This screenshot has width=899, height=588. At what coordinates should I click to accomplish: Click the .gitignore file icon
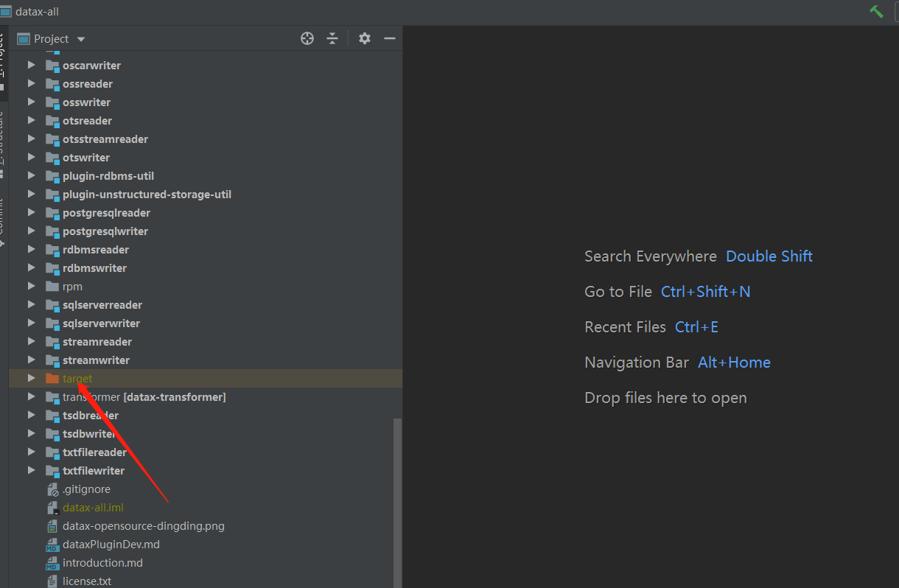tap(52, 489)
